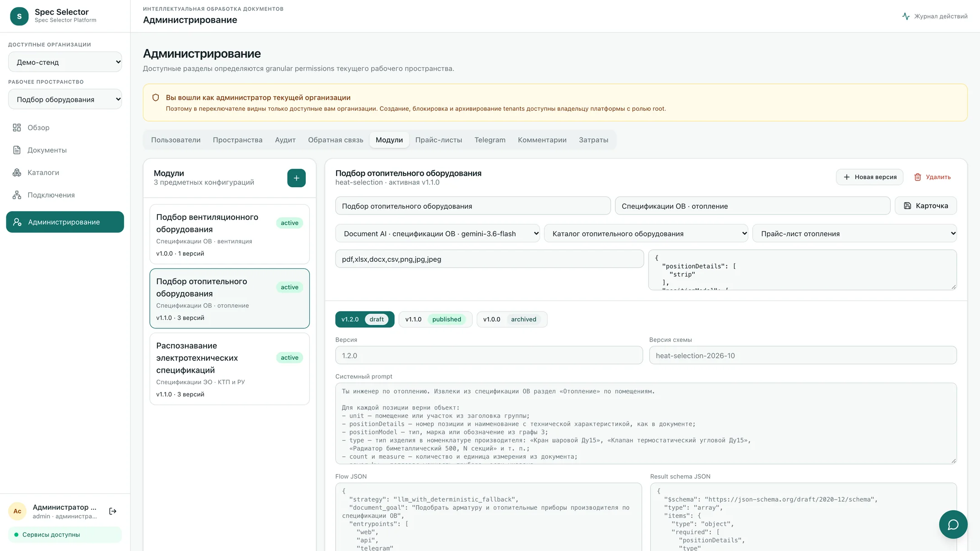Select version v1.0.0 archived

512,319
